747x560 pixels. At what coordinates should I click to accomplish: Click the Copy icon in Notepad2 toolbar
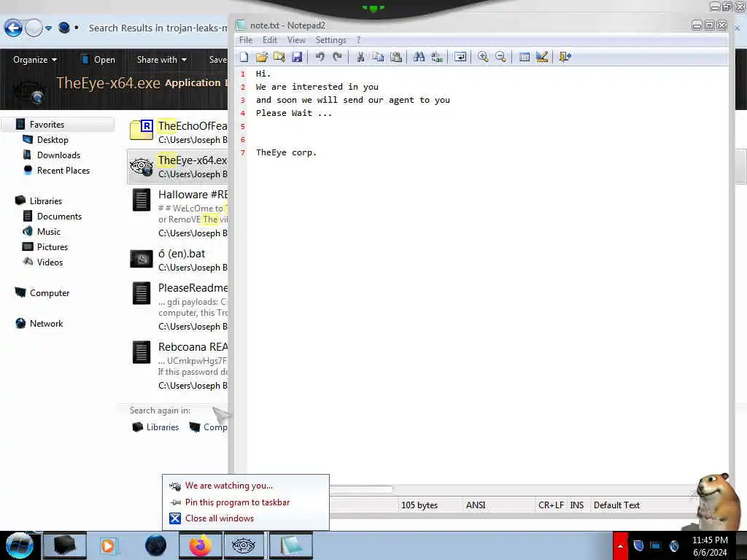(x=379, y=57)
